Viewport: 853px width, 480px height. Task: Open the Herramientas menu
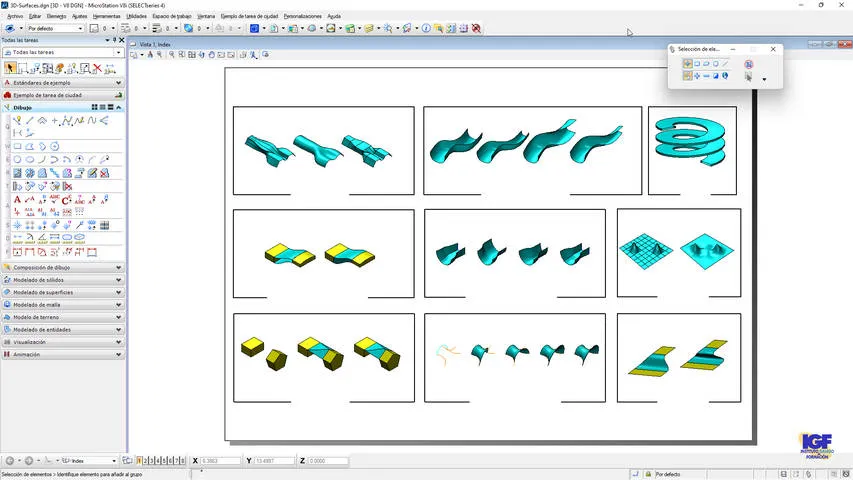(106, 16)
